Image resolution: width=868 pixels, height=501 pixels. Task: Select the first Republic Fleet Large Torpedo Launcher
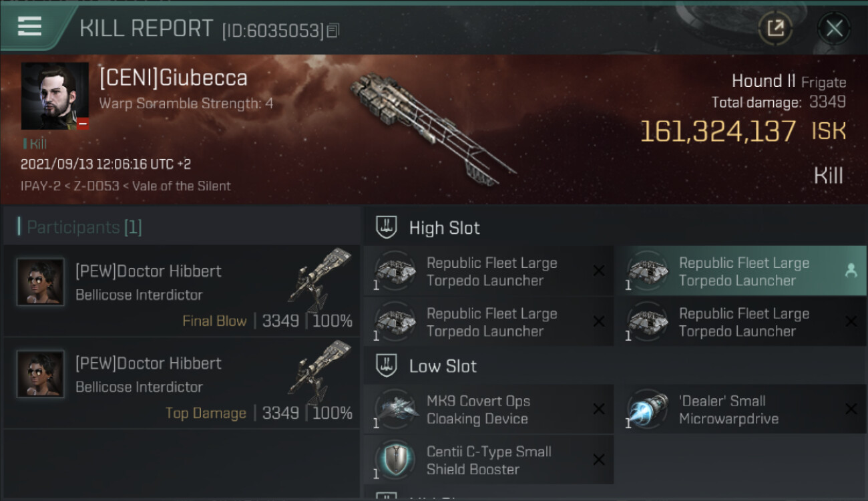click(489, 271)
